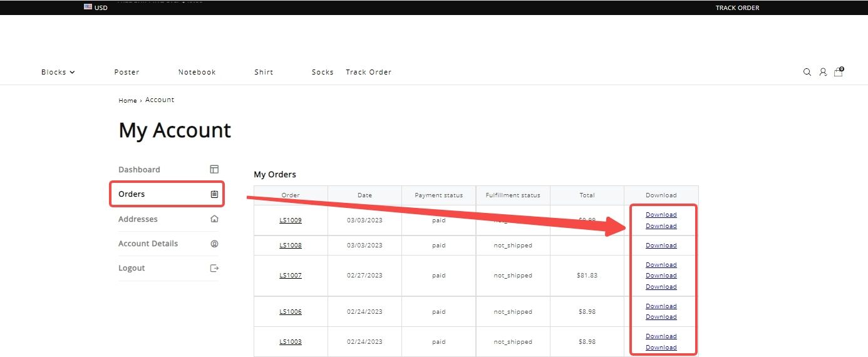Select Orders in account sidebar
The height and width of the screenshot is (357, 868).
[132, 194]
